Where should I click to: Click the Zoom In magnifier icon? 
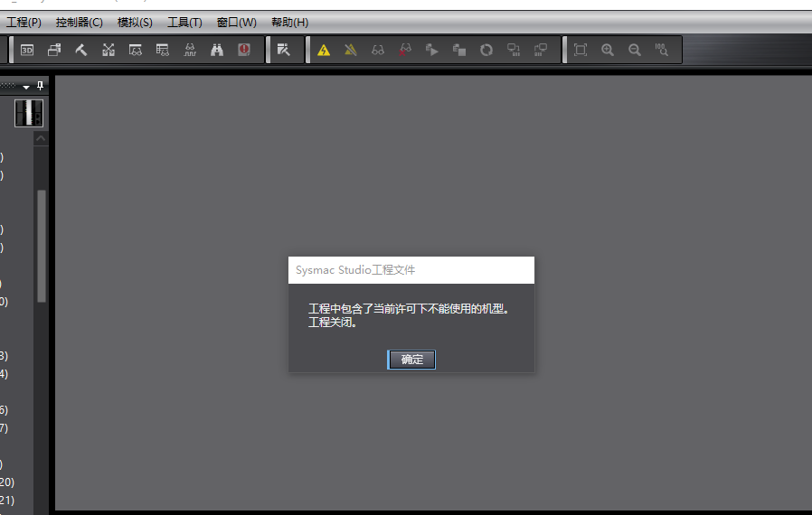pos(608,50)
